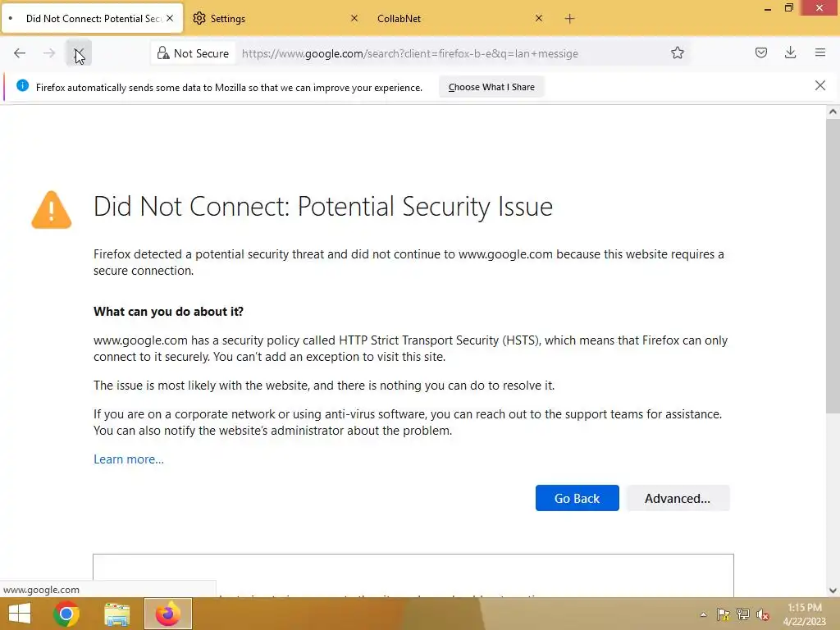Image resolution: width=840 pixels, height=630 pixels.
Task: Click the Go Back button
Action: (x=577, y=498)
